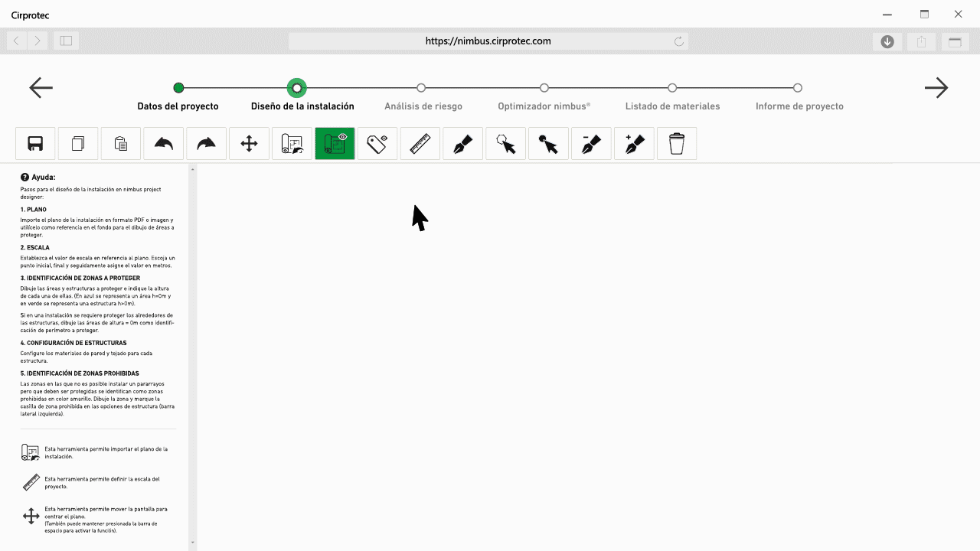Screen dimensions: 980x551
Task: Choose the add point pen tool
Action: [634, 143]
